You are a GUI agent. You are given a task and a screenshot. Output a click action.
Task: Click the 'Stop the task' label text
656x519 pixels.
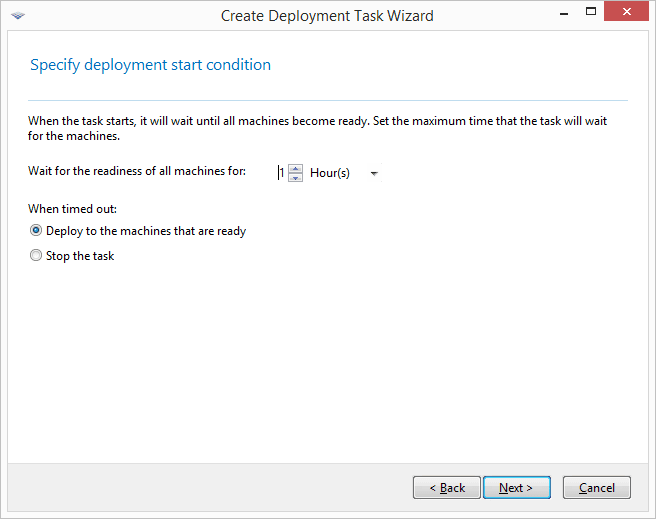click(80, 256)
